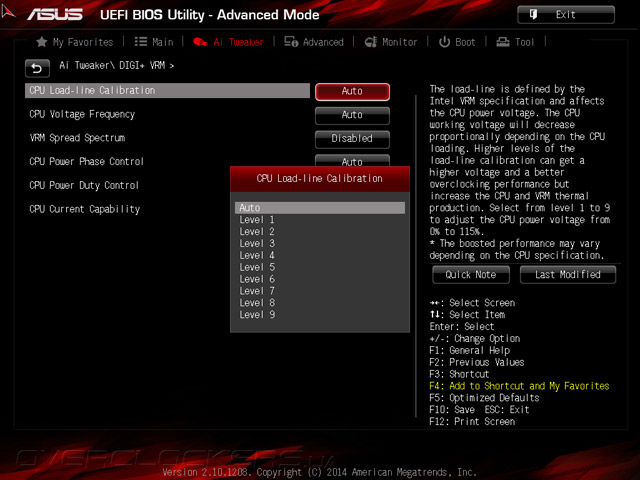Image resolution: width=640 pixels, height=480 pixels.
Task: Click the Main list icon
Action: (x=141, y=42)
